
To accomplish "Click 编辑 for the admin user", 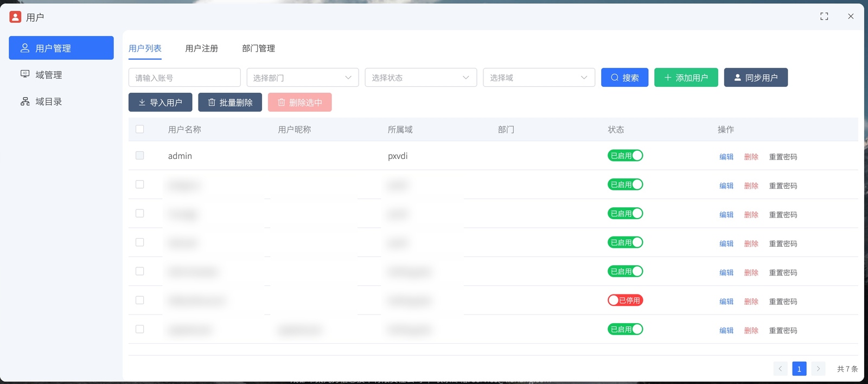I will [x=726, y=157].
